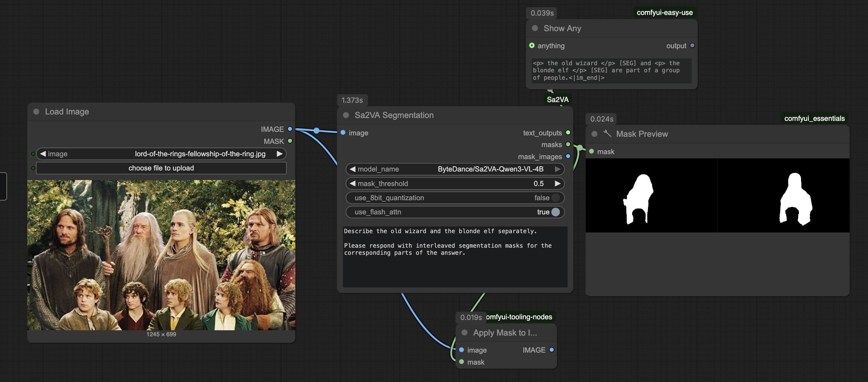Click the Show Any node collapse dot

click(535, 28)
